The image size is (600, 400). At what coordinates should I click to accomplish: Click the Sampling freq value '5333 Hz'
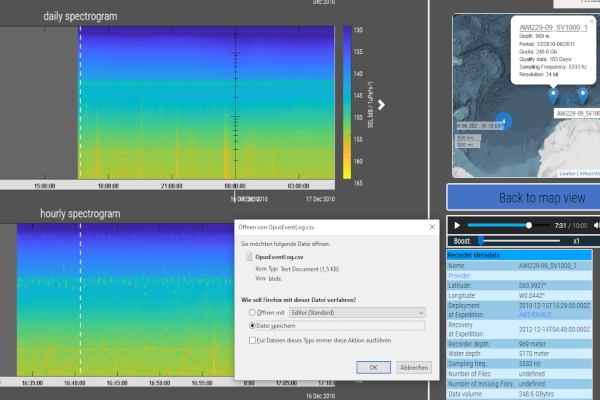529,364
